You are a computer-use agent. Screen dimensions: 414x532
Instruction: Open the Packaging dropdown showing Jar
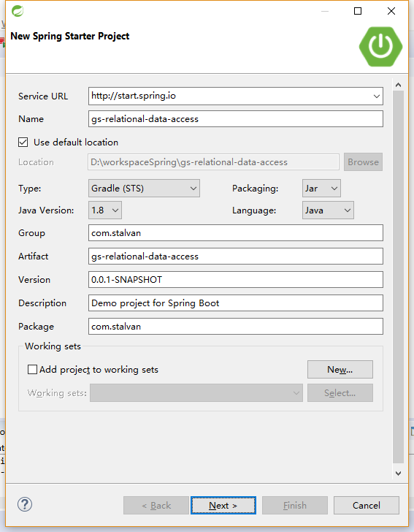(321, 189)
